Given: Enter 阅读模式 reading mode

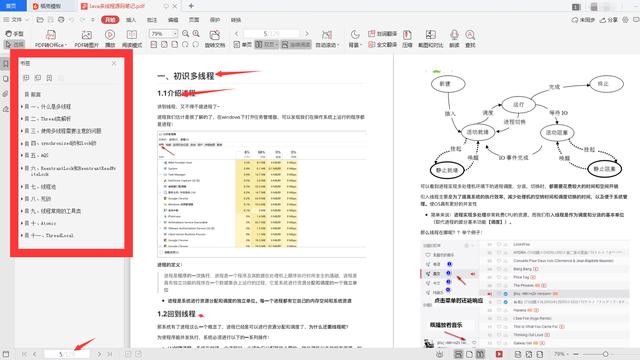Looking at the screenshot, I should pyautogui.click(x=132, y=39).
